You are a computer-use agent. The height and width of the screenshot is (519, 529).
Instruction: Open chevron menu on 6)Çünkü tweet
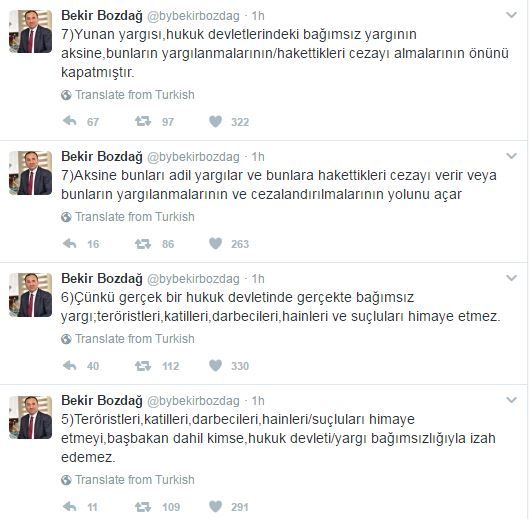tap(511, 278)
